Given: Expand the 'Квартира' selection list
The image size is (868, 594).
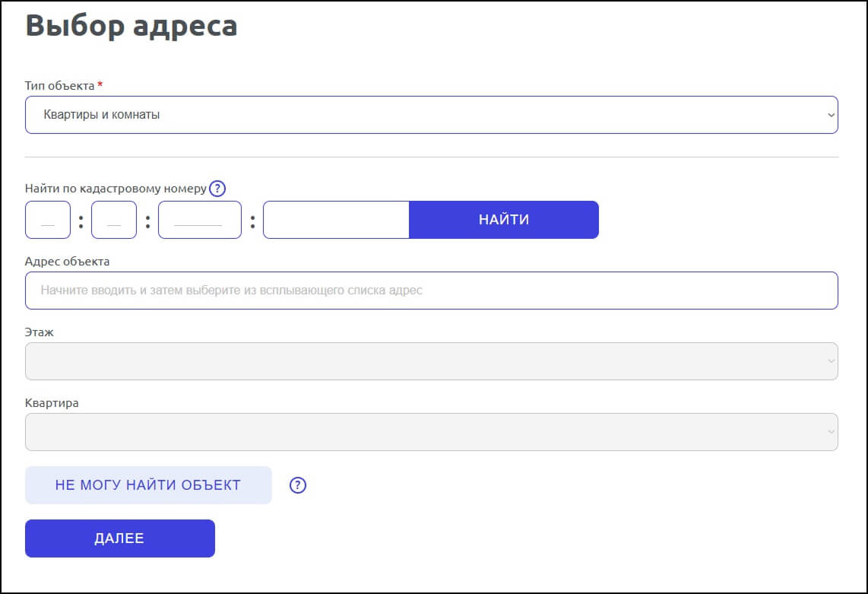Looking at the screenshot, I should click(x=430, y=431).
